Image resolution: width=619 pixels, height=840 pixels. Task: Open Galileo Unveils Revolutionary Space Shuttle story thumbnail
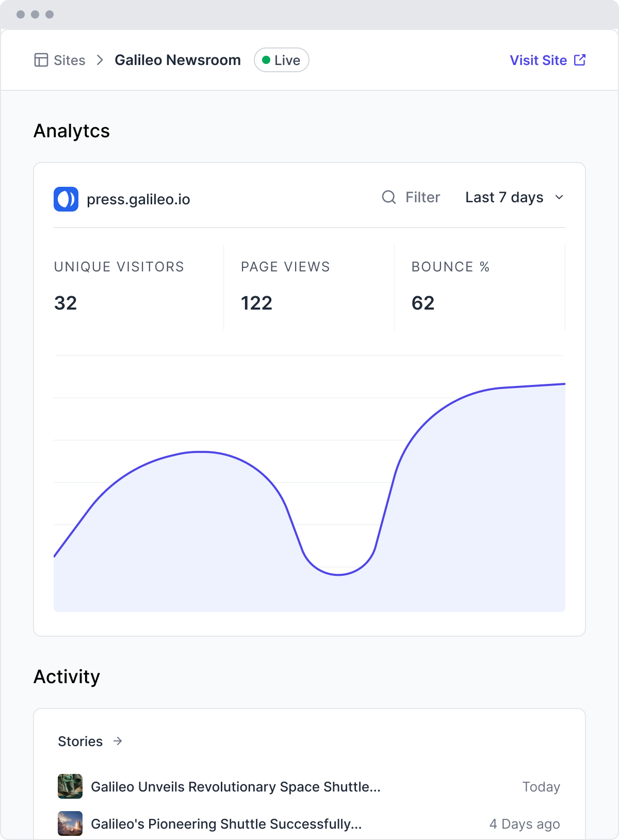[70, 786]
